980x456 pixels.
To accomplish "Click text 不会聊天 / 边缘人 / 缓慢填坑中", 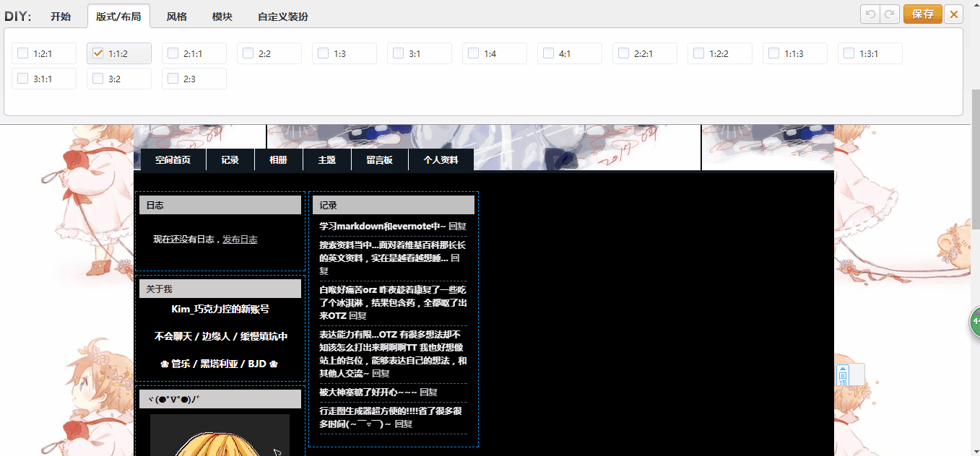I will coord(220,336).
